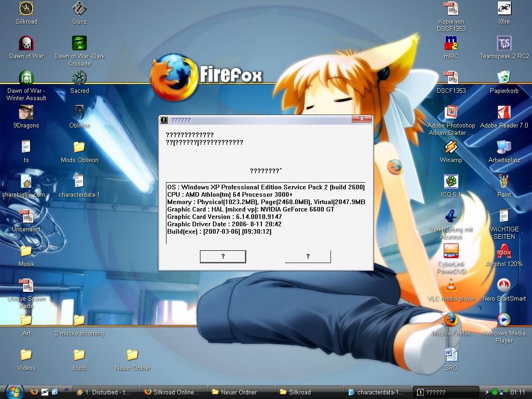532x399 pixels.
Task: Expand the quick launch overflow chevron
Action: coord(66,390)
